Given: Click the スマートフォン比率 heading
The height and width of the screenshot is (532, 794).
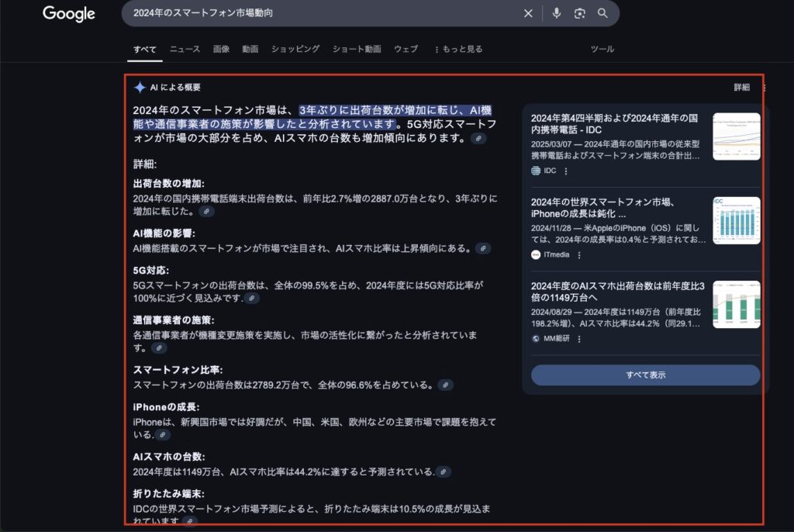Looking at the screenshot, I should pos(178,369).
